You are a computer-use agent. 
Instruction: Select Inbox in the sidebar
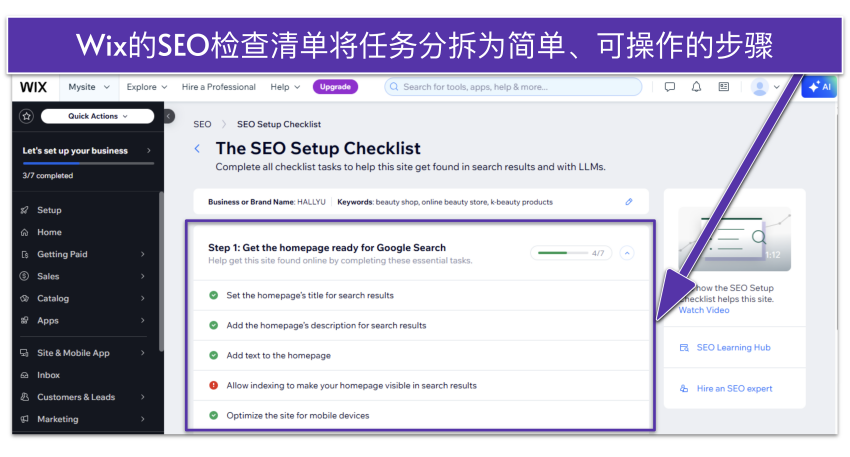(48, 375)
